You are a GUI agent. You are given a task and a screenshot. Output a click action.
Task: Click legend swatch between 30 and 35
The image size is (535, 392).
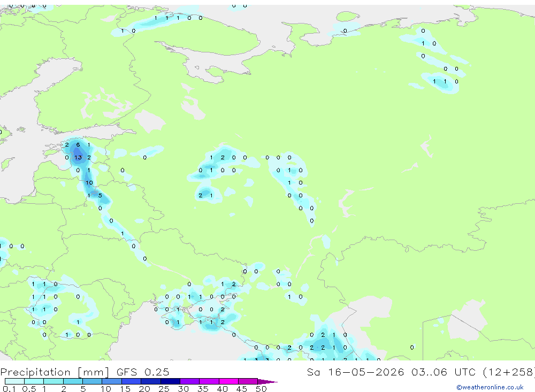click(x=190, y=381)
